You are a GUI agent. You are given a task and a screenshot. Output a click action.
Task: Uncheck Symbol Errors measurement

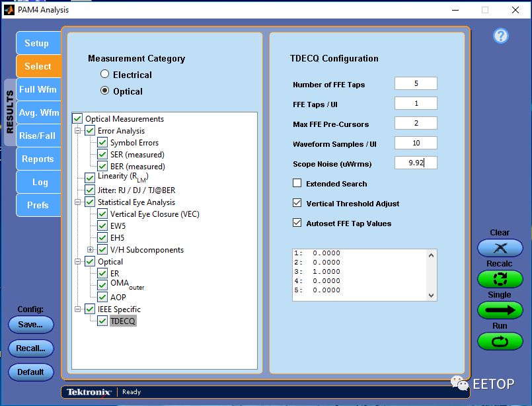click(x=102, y=143)
